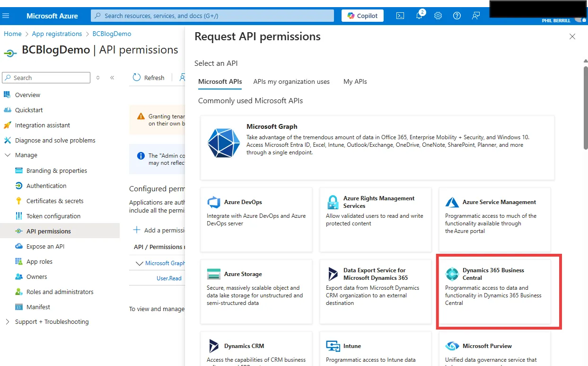
Task: Open the User.Read permission link
Action: click(x=169, y=278)
